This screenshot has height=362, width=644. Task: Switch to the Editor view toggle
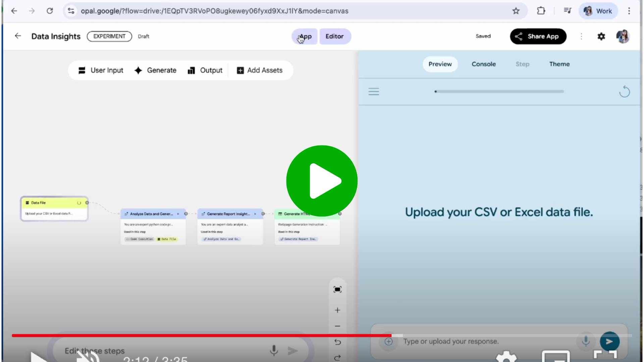(334, 37)
